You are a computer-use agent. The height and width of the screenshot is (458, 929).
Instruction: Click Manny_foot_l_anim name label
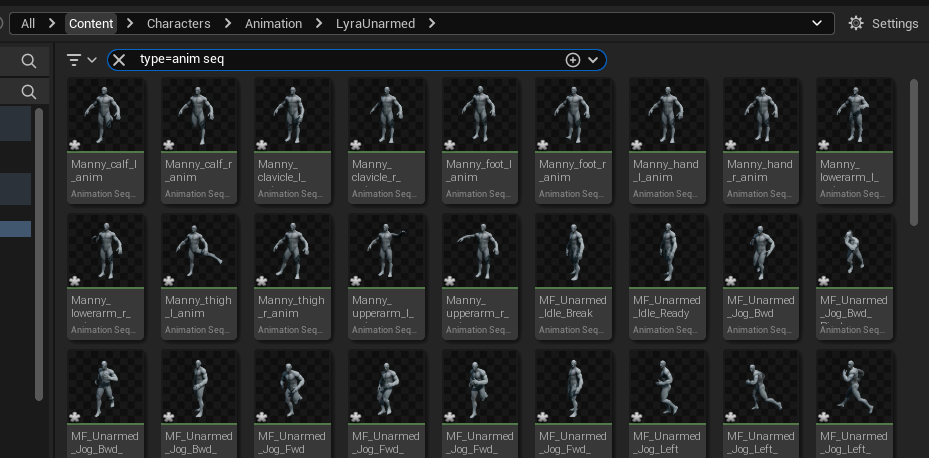coord(479,171)
